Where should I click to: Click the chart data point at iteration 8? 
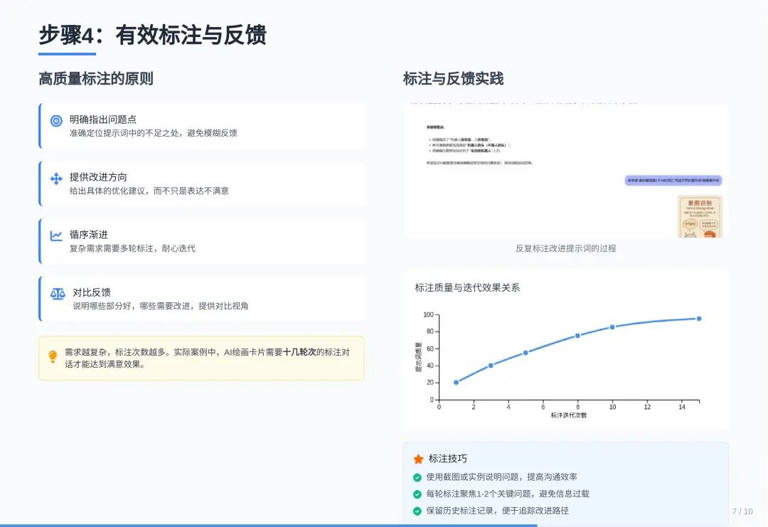pyautogui.click(x=577, y=336)
